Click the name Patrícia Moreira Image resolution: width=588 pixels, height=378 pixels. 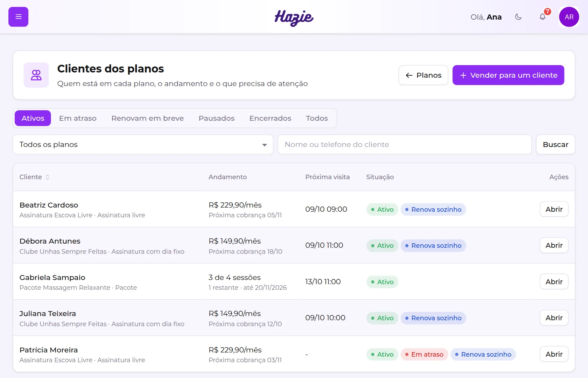tap(49, 350)
